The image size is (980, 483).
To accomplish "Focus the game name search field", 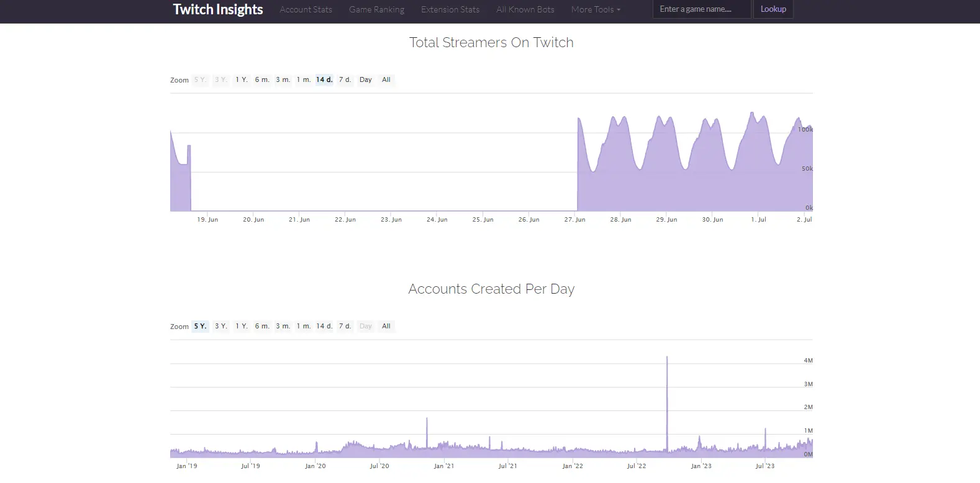I will point(702,9).
